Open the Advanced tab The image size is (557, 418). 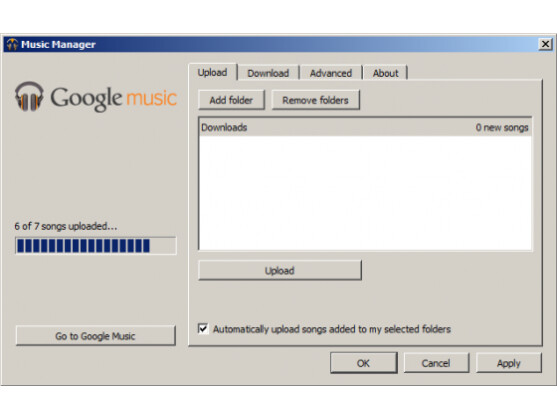point(331,73)
